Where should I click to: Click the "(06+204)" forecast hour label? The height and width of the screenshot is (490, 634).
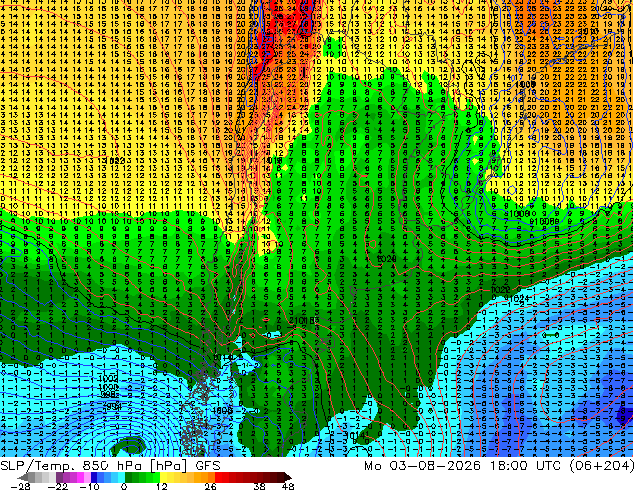coord(602,466)
